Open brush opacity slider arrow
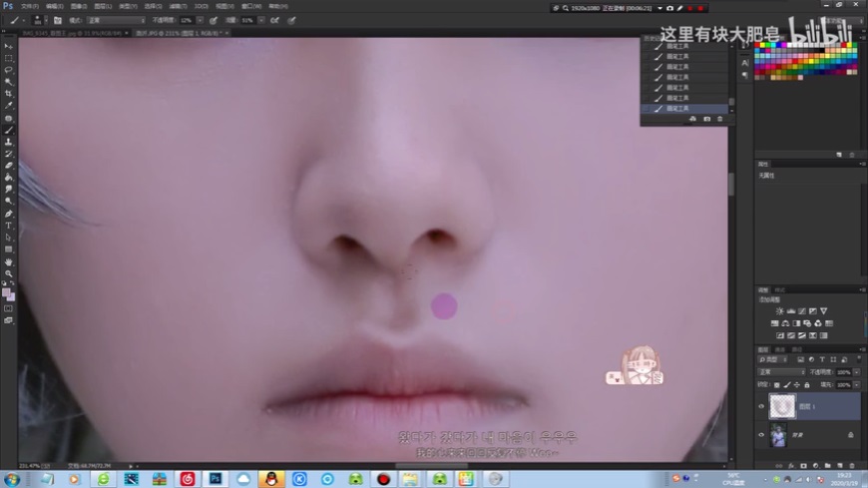 click(200, 21)
